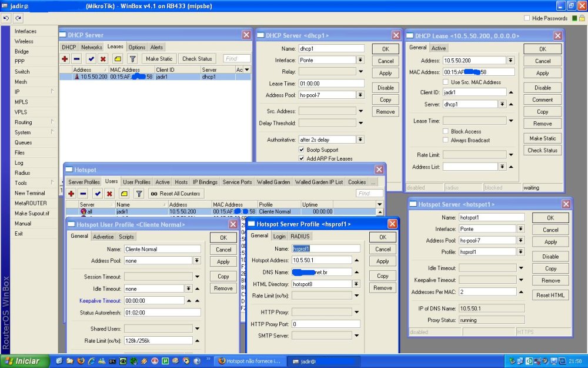Screen dimensions: 588x368
Task: Open Interface dropdown in DHCP Server dhcp1
Action: pos(360,60)
